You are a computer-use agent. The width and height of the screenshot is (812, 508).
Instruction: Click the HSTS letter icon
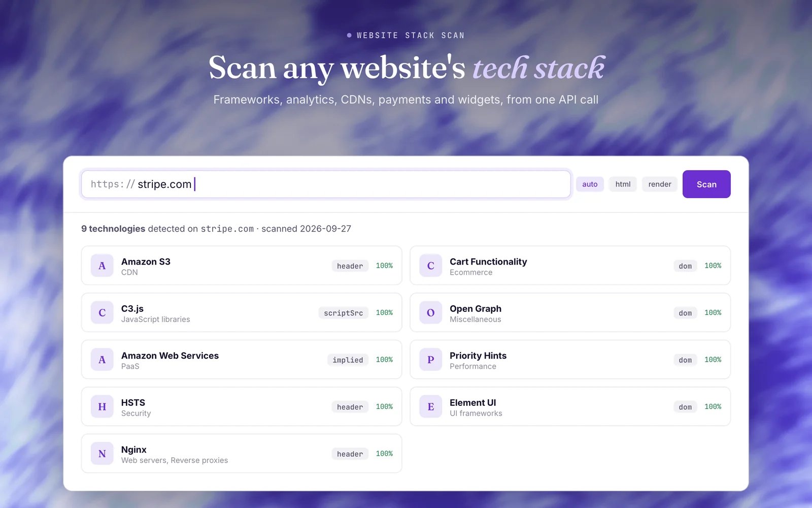(102, 407)
